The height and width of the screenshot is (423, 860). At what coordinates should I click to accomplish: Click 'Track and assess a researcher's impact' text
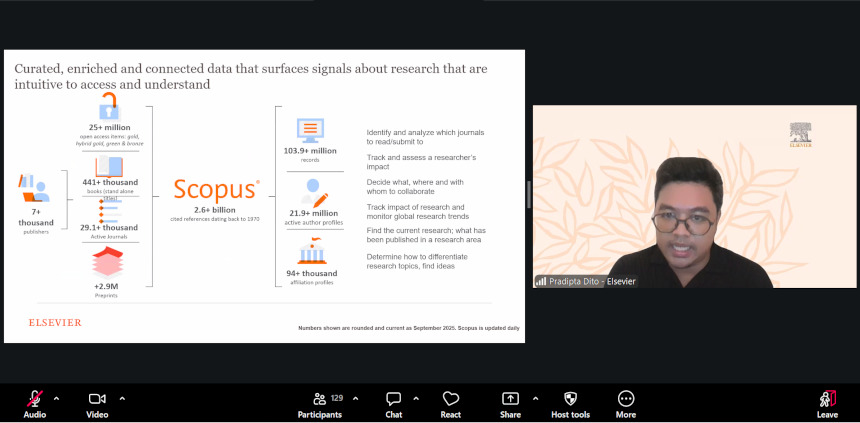tap(421, 162)
